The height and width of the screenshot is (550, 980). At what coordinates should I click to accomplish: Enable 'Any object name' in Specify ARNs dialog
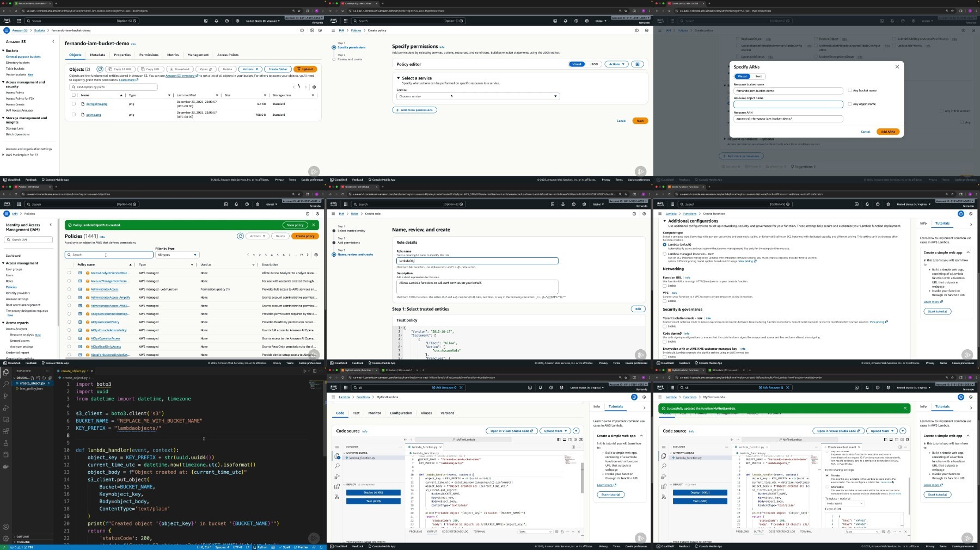849,104
